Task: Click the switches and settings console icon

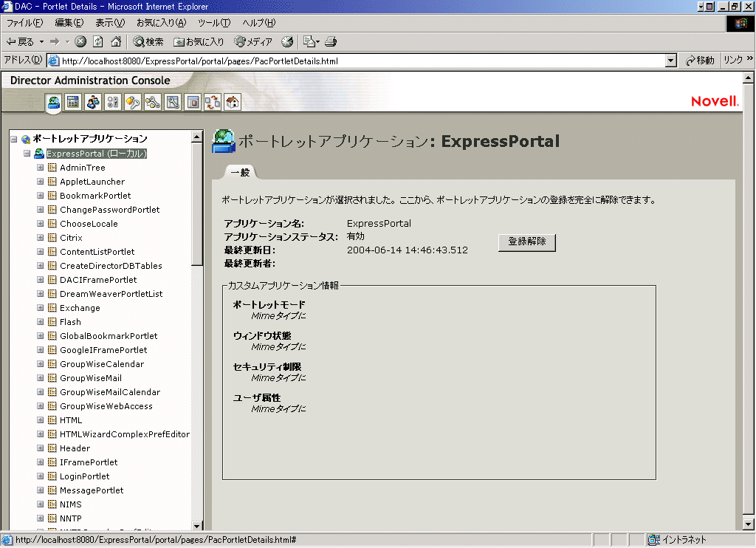Action: click(x=113, y=102)
